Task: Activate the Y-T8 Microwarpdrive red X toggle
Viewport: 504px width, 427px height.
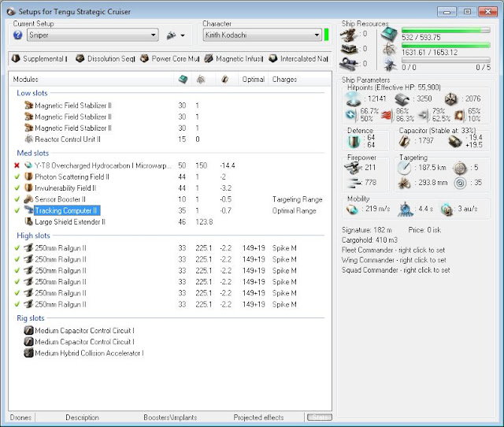Action: 17,165
